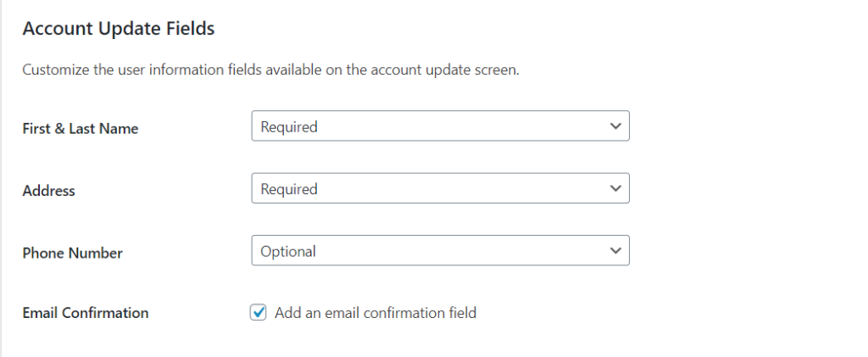The width and height of the screenshot is (868, 357).
Task: Click the 'Customize the user information fields' description
Action: pos(270,70)
